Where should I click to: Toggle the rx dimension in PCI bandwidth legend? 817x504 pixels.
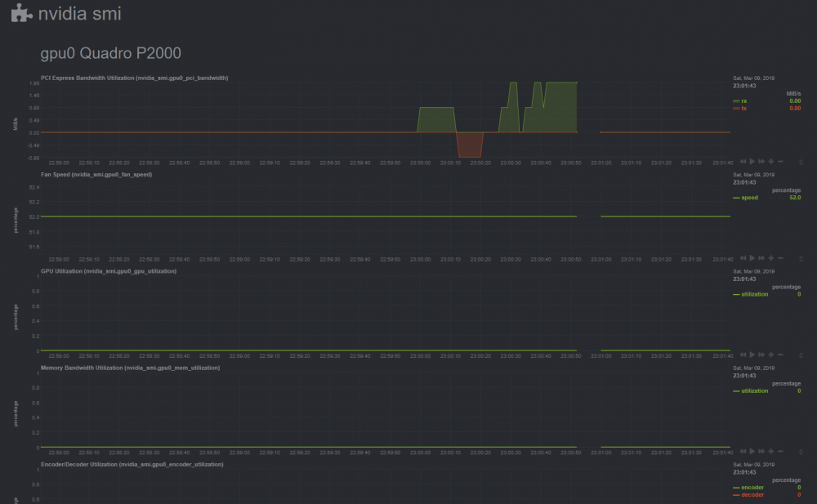click(744, 101)
